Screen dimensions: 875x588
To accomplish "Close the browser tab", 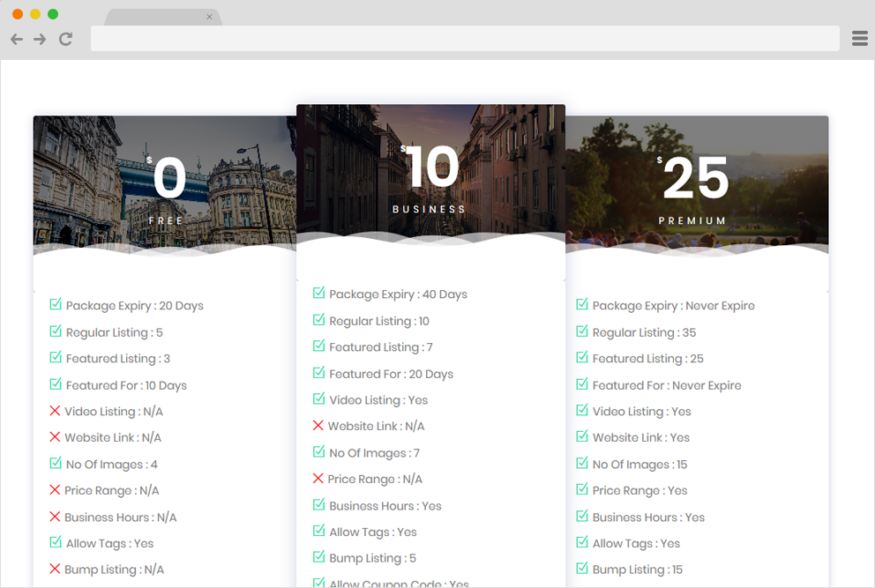I will [x=209, y=17].
